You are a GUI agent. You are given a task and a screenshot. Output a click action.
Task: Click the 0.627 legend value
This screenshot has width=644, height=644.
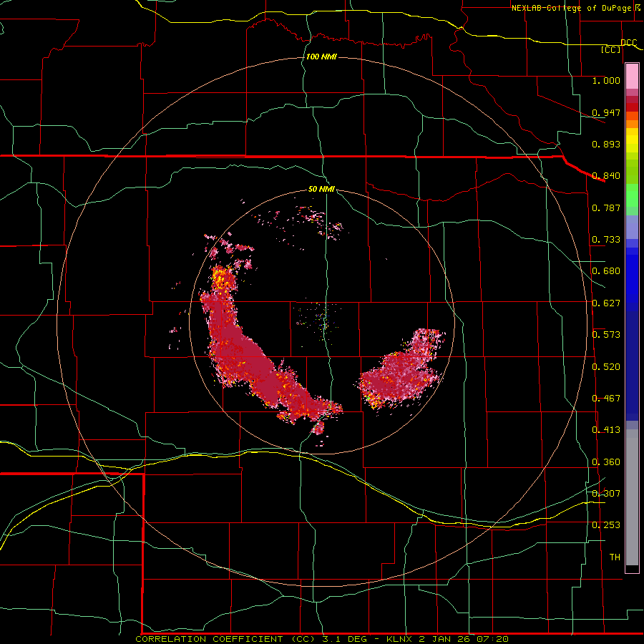[606, 303]
